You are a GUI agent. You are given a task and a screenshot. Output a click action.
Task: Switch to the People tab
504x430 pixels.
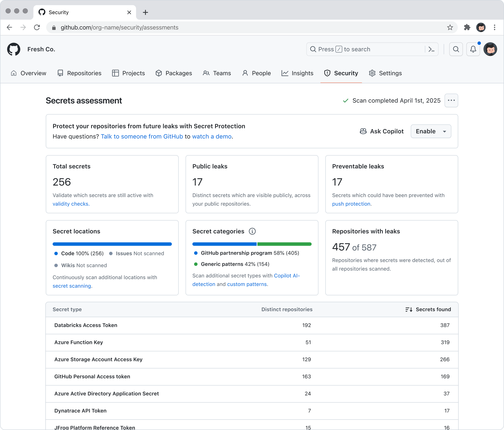tap(256, 73)
